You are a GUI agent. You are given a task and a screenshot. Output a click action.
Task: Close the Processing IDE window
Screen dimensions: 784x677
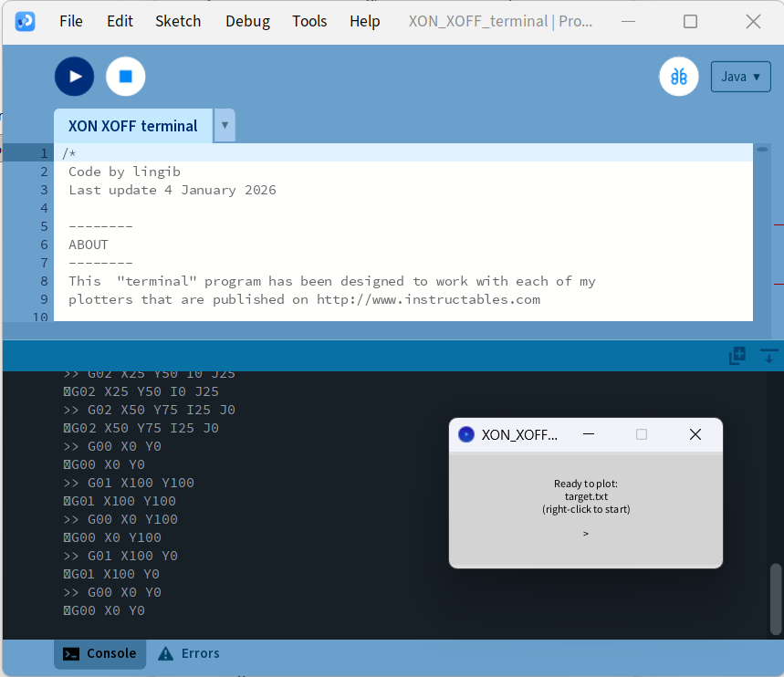[753, 22]
